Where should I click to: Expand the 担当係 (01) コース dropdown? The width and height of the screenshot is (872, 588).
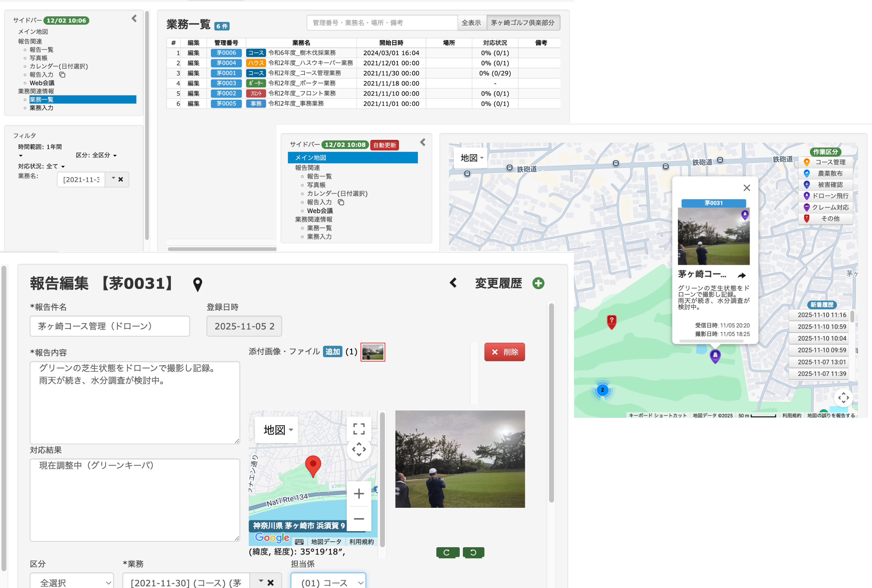point(328,582)
